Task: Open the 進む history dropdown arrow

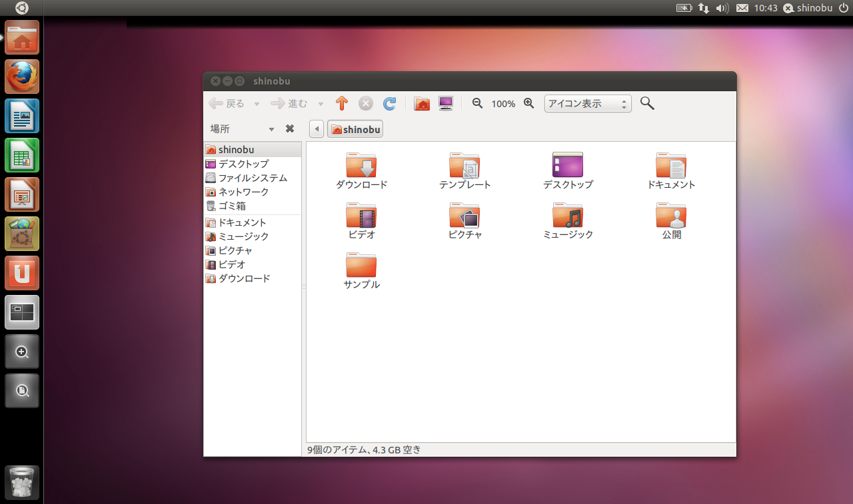Action: pyautogui.click(x=321, y=104)
